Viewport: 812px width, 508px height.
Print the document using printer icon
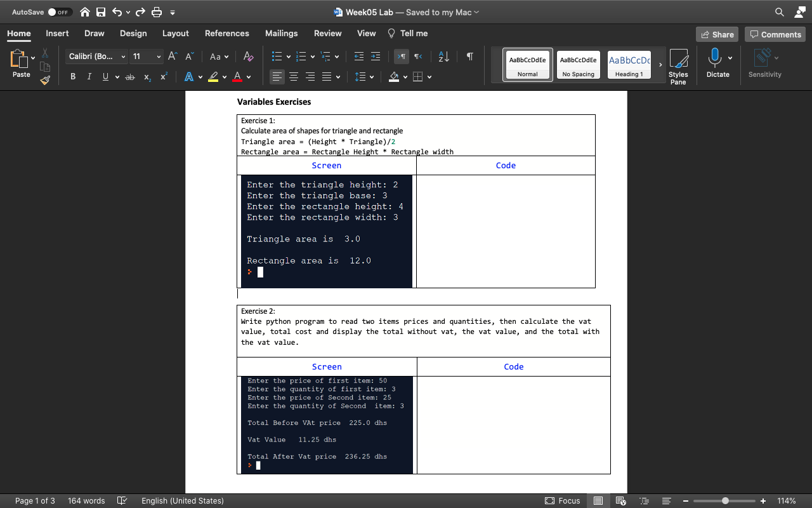157,12
